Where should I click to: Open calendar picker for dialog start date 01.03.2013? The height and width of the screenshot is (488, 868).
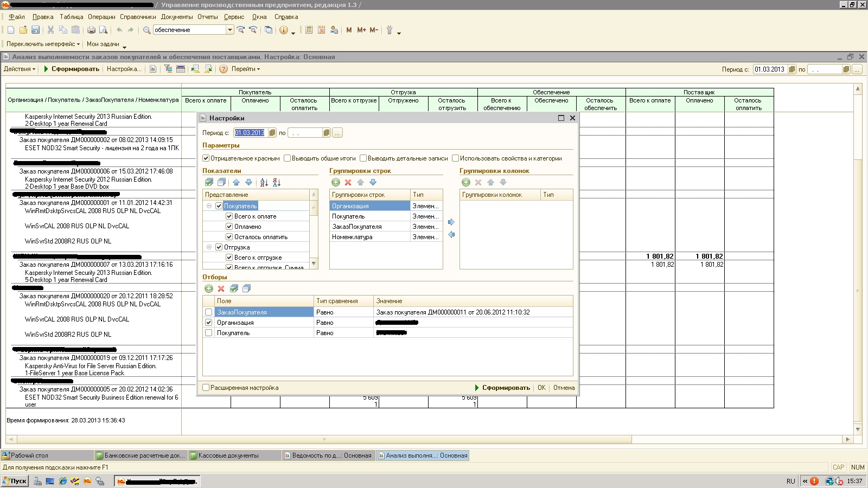[x=272, y=133]
